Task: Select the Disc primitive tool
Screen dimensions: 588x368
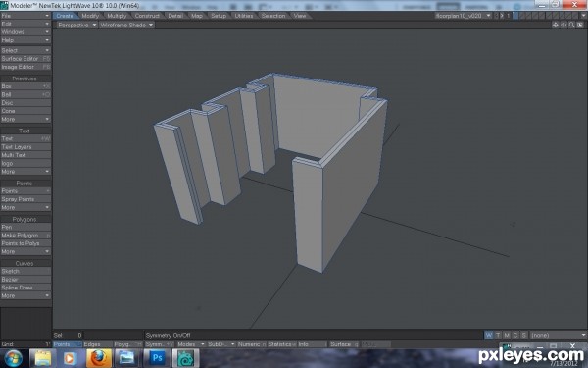Action: click(25, 102)
